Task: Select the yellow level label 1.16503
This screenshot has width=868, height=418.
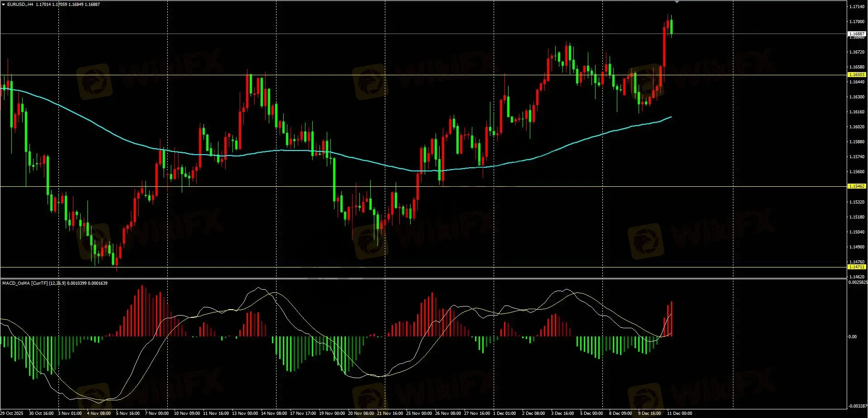Action: pos(857,75)
